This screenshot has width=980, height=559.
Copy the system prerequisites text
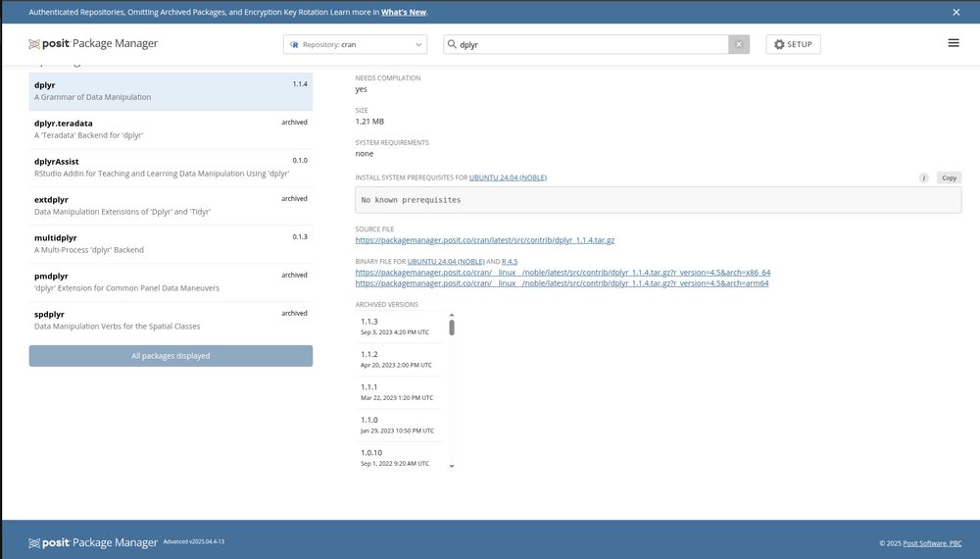pyautogui.click(x=949, y=178)
